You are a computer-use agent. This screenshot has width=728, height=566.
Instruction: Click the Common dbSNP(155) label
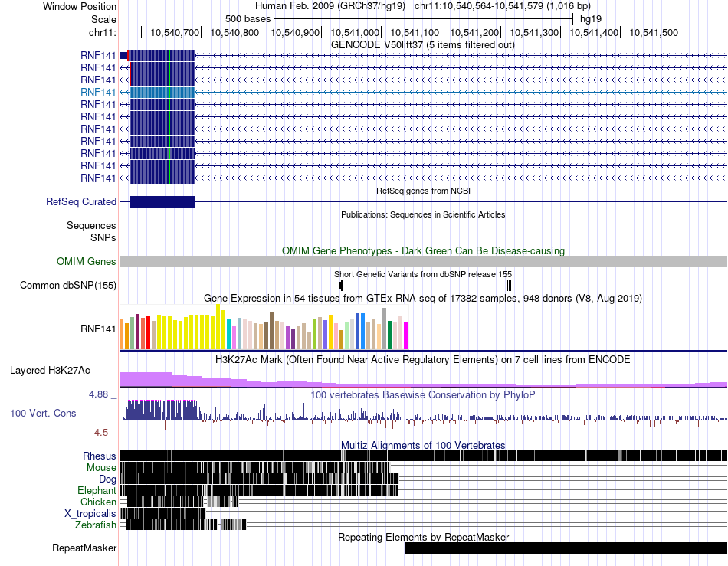point(67,286)
